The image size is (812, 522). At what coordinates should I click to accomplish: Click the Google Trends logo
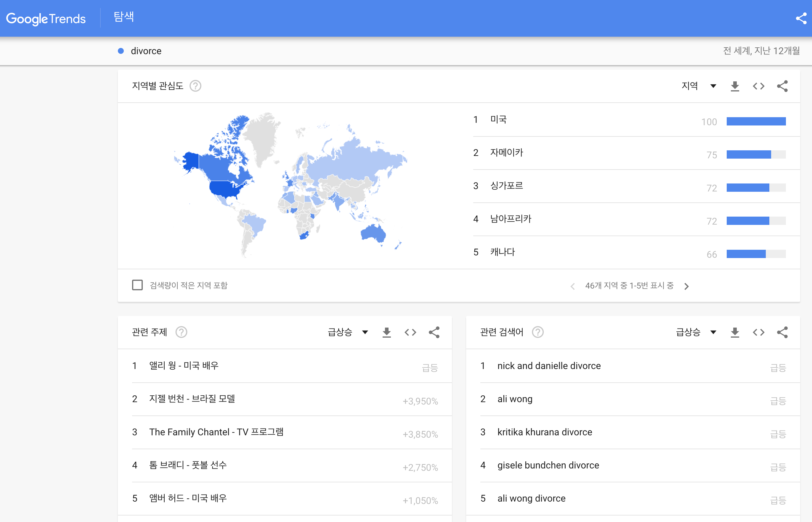46,19
